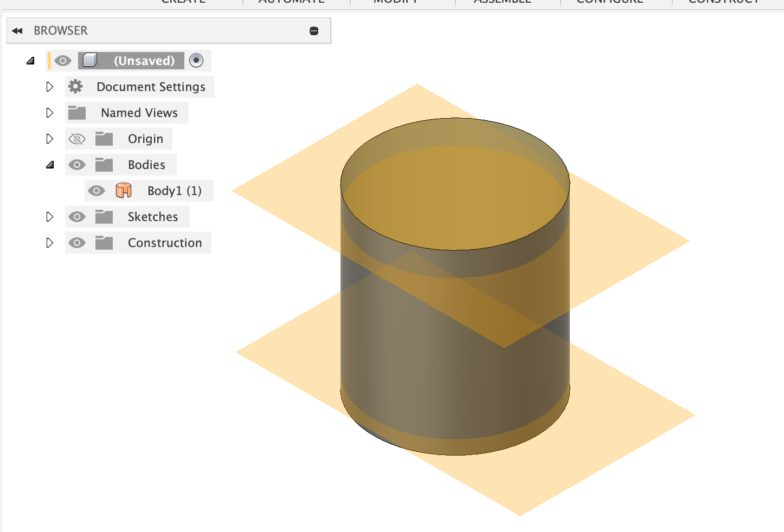The image size is (784, 532).
Task: Click the Bodies folder icon
Action: (x=105, y=165)
